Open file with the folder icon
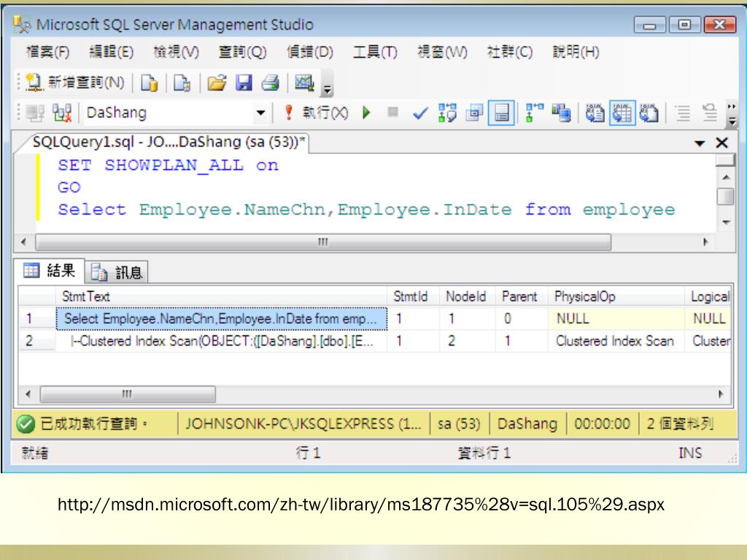Image resolution: width=747 pixels, height=560 pixels. [x=217, y=83]
